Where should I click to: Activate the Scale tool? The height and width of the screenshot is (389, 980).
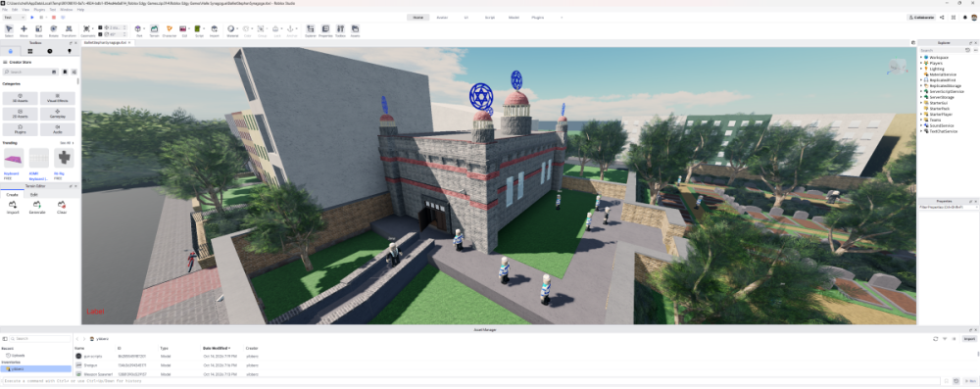click(x=39, y=30)
